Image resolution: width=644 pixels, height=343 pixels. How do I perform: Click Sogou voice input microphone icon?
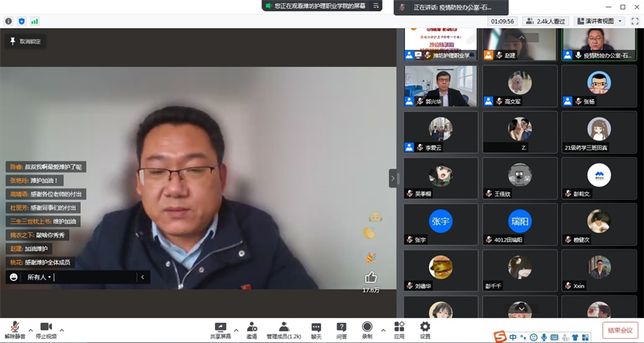544,337
